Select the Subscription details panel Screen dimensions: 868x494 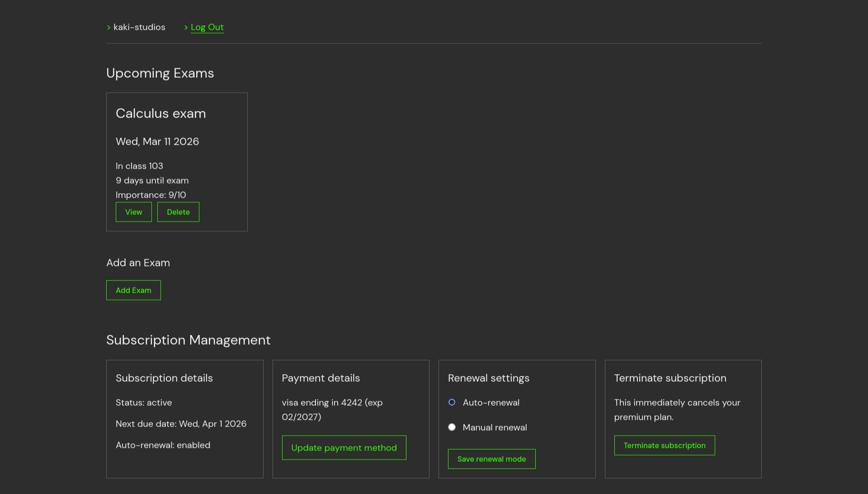164,378
